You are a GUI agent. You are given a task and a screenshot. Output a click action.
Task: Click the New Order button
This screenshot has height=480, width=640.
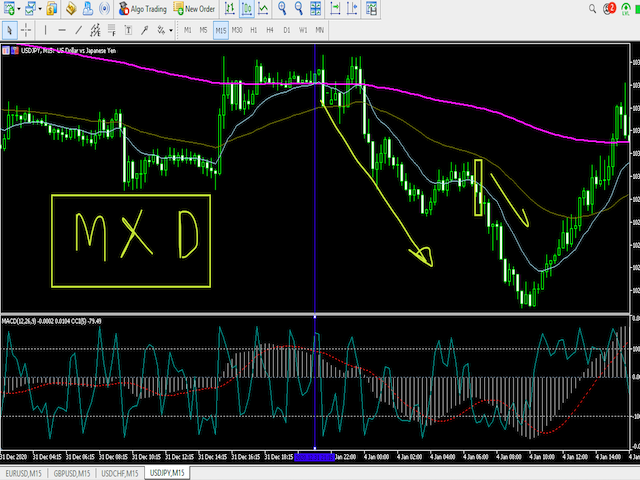(194, 9)
